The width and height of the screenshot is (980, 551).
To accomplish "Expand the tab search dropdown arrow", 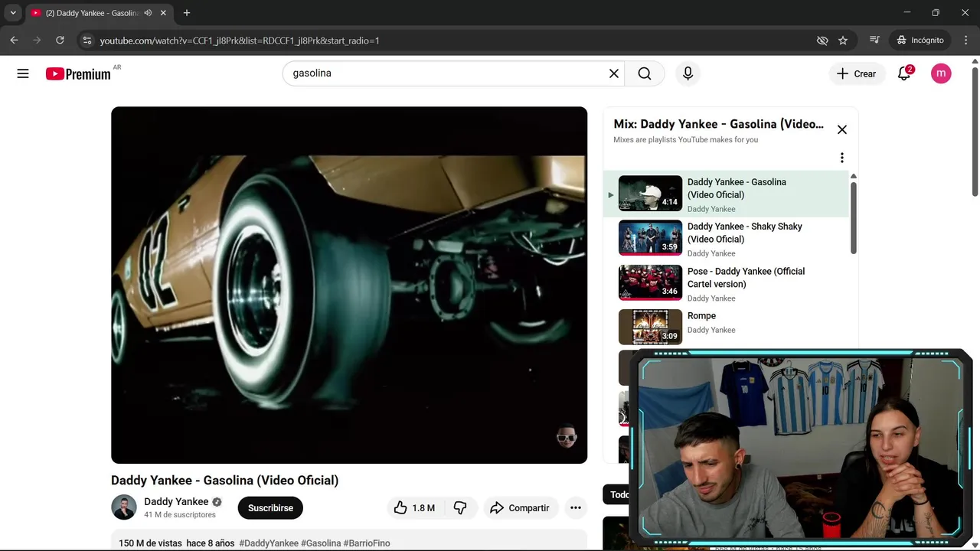I will [13, 13].
